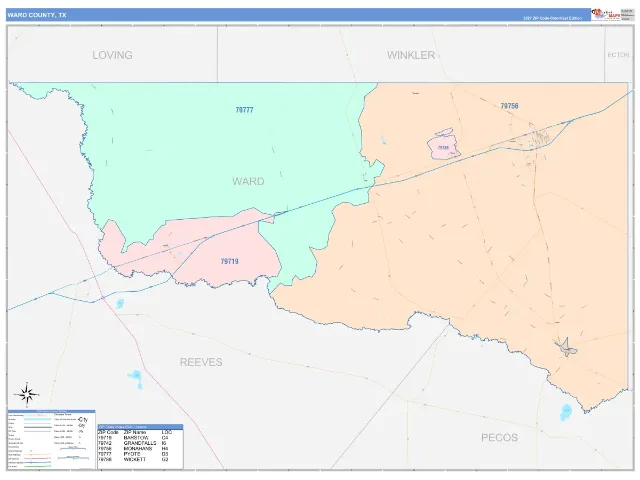Click the map legend panel header
Screen dimensions: 640x480
pyautogui.click(x=51, y=411)
